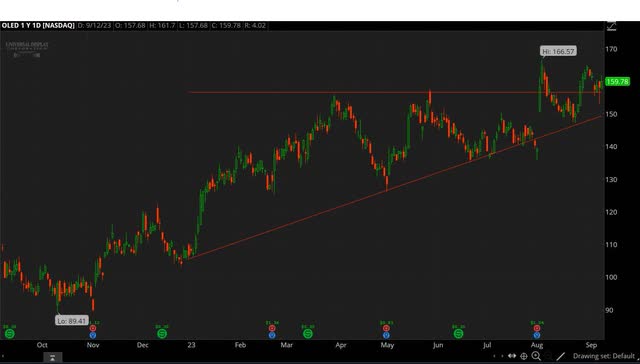Click the Apr time axis label
640x364 pixels.
(x=341, y=345)
